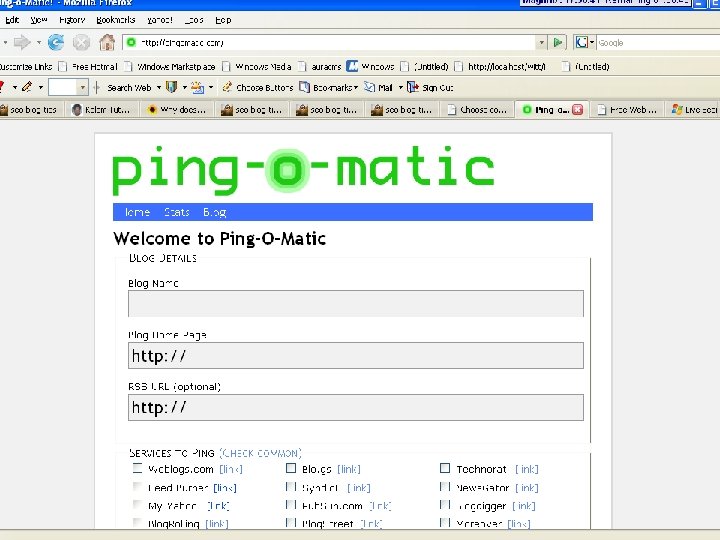Click the Search Web button
720x540 pixels.
click(129, 87)
